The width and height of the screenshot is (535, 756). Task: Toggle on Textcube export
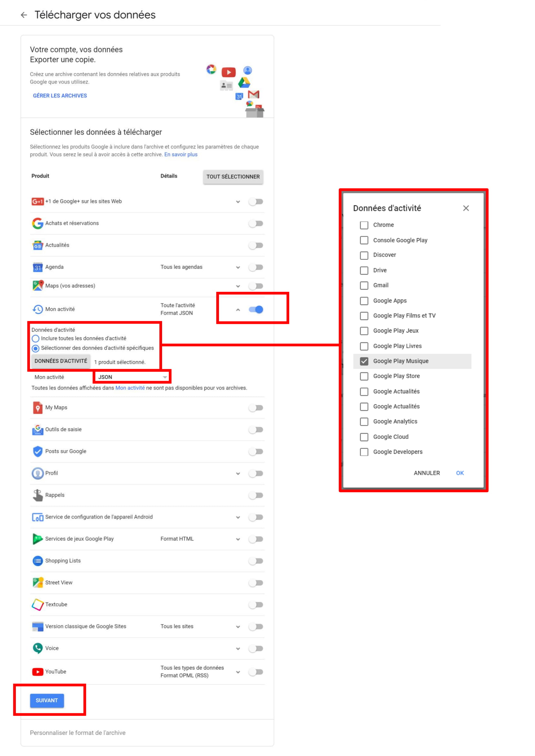[x=256, y=605]
